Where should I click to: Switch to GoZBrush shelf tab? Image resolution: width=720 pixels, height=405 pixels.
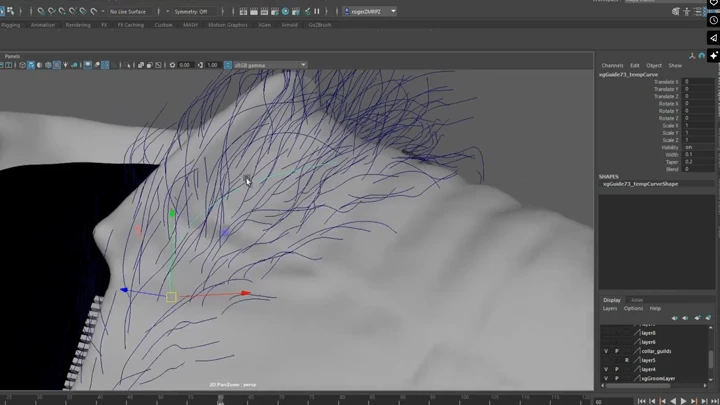coord(320,25)
